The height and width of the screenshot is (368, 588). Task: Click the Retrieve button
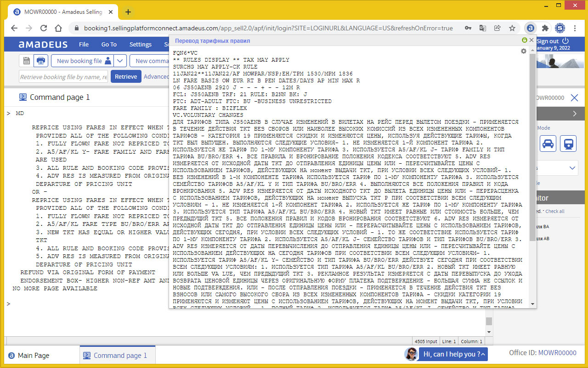pos(125,76)
